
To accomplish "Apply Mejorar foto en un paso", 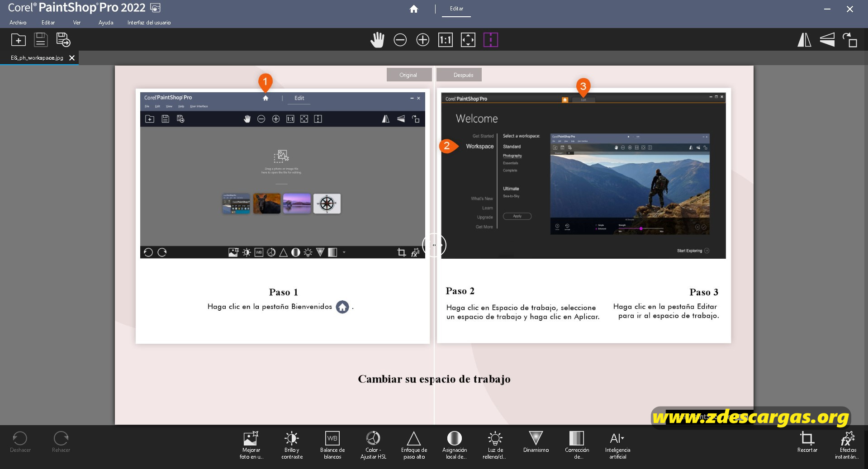I will pyautogui.click(x=251, y=445).
